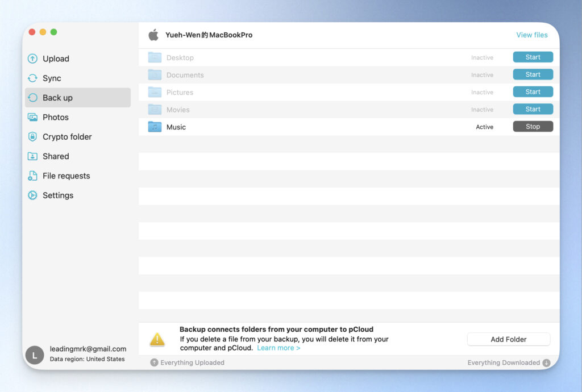
Task: Start backup for the Movies folder
Action: [533, 109]
